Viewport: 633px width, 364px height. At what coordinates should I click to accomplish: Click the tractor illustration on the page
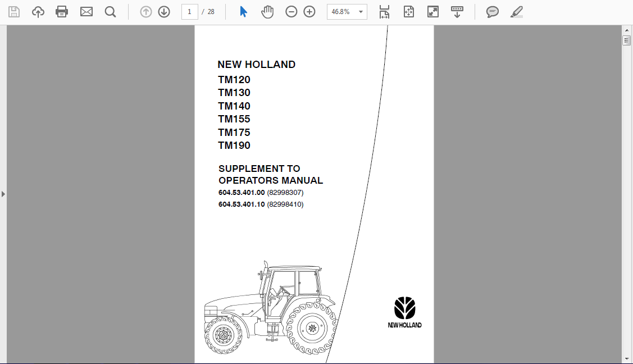[271, 309]
